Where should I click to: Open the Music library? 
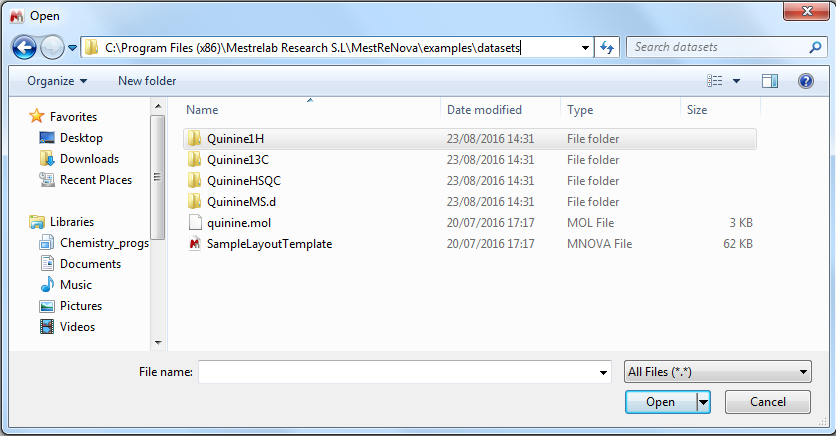[x=76, y=285]
